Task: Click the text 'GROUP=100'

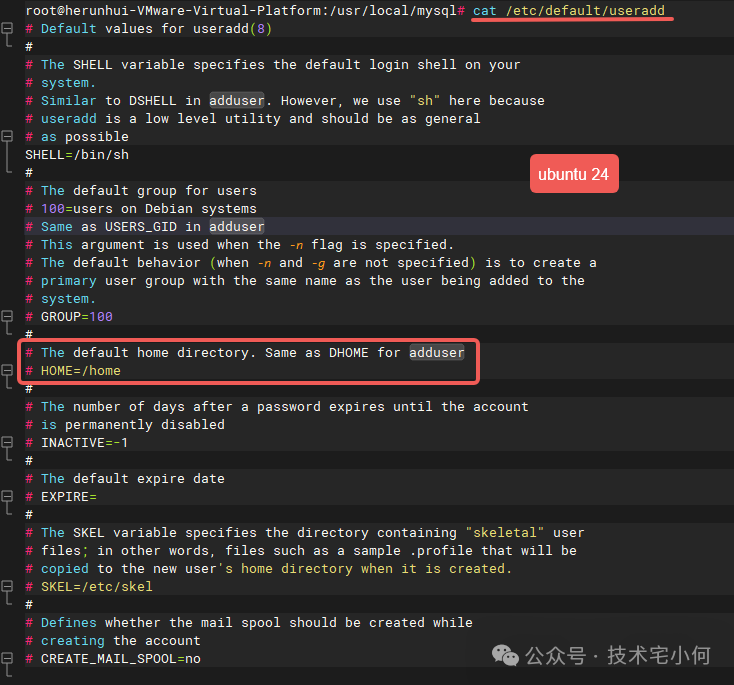Action: click(77, 317)
